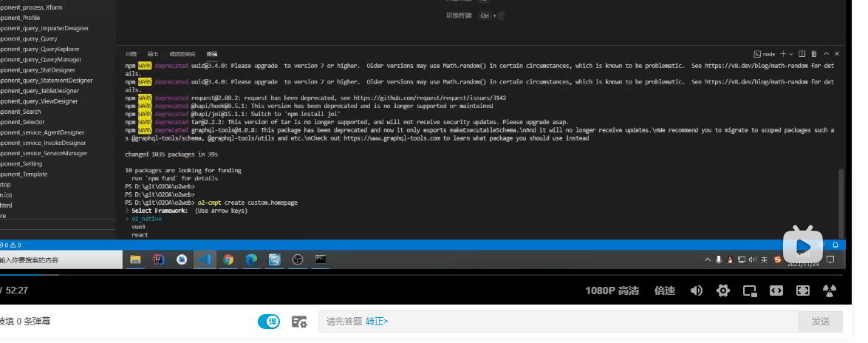Image resolution: width=868 pixels, height=343 pixels.
Task: Click the terminal panel vertical scrollbar
Action: (x=841, y=203)
